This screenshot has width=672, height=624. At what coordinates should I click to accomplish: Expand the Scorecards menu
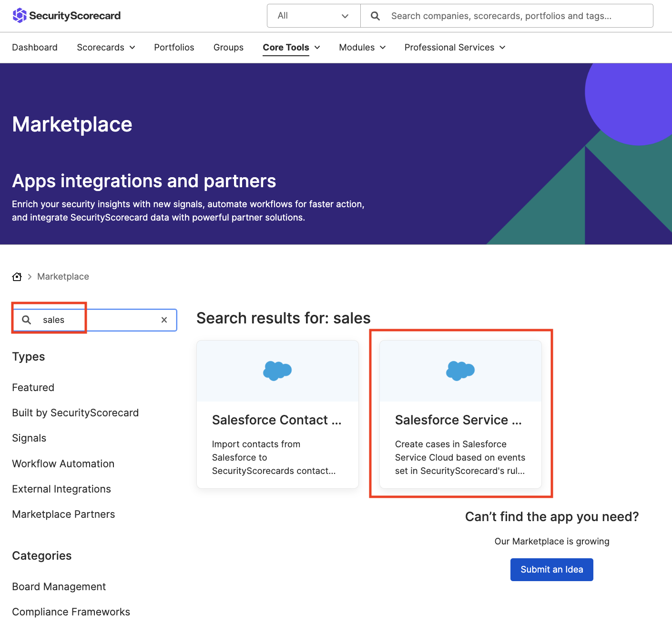(106, 48)
